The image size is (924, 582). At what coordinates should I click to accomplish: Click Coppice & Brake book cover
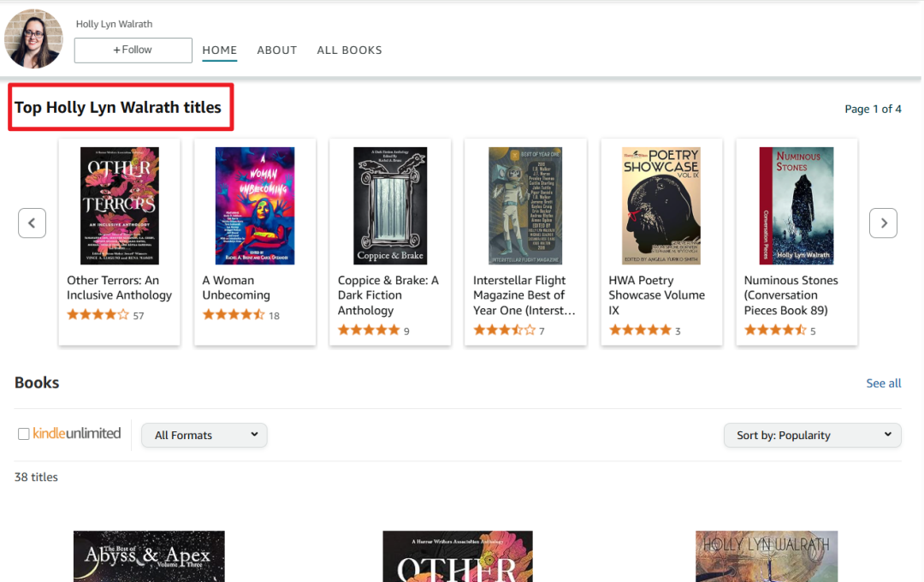[390, 205]
